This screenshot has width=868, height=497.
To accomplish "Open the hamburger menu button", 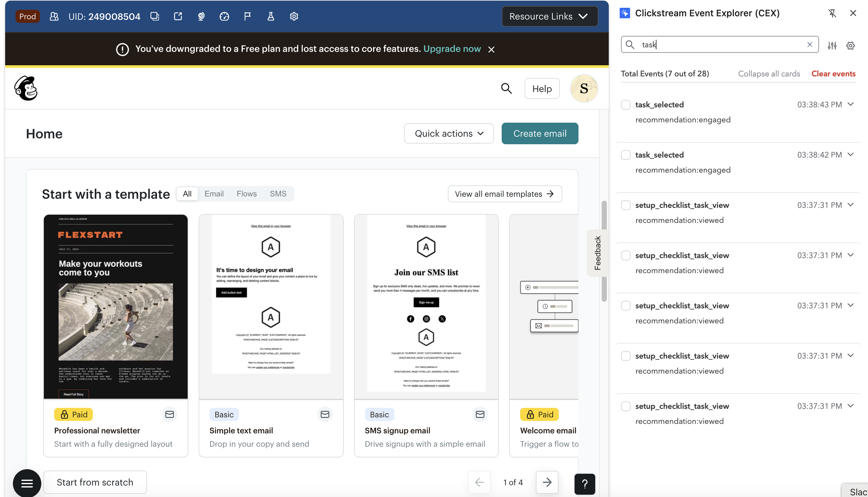I will click(x=27, y=483).
